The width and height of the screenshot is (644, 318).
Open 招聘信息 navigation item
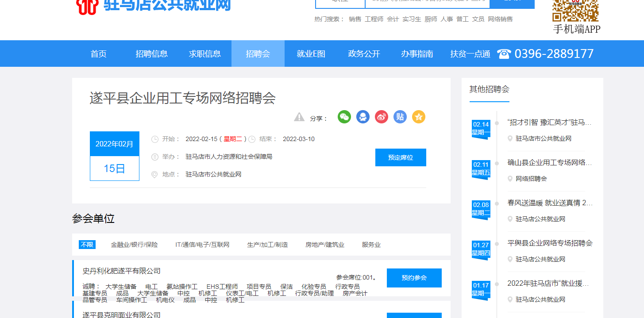(152, 54)
